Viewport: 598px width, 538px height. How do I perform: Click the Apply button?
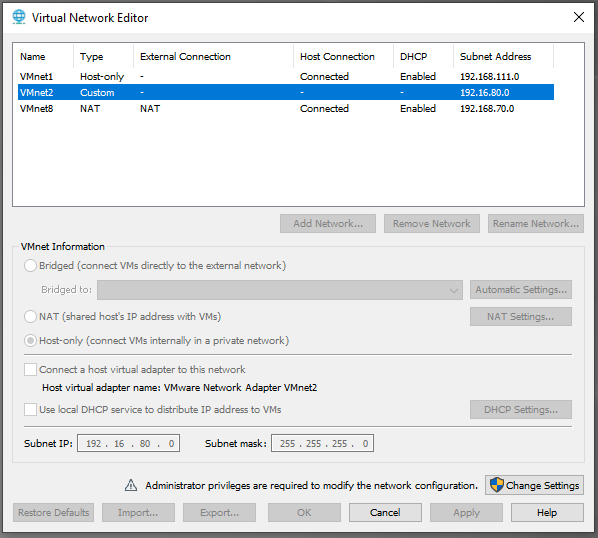click(x=466, y=512)
